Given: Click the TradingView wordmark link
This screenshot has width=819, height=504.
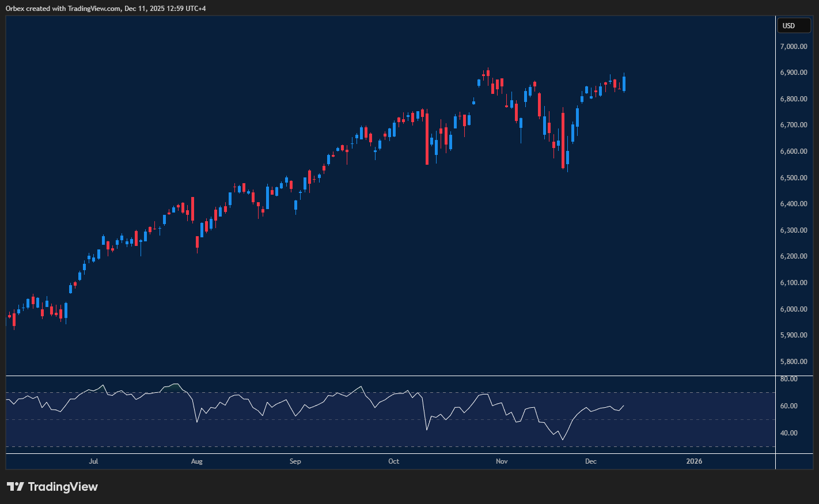Looking at the screenshot, I should [x=63, y=487].
